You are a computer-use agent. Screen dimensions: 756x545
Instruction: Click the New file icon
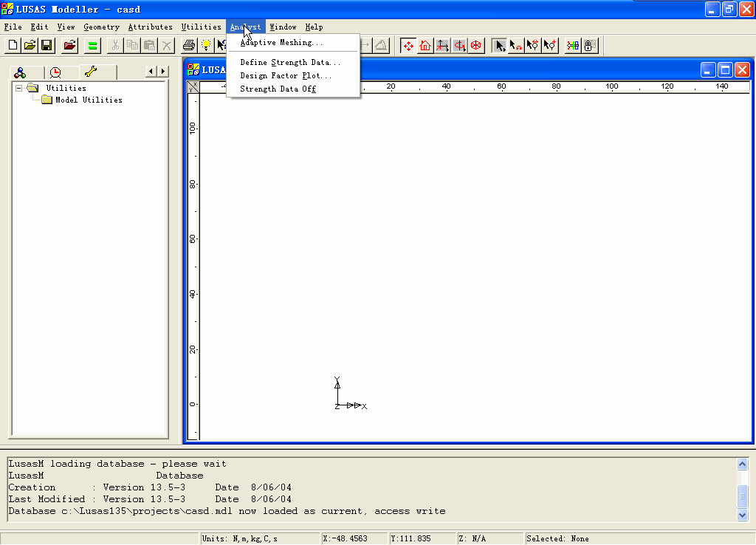(x=13, y=46)
